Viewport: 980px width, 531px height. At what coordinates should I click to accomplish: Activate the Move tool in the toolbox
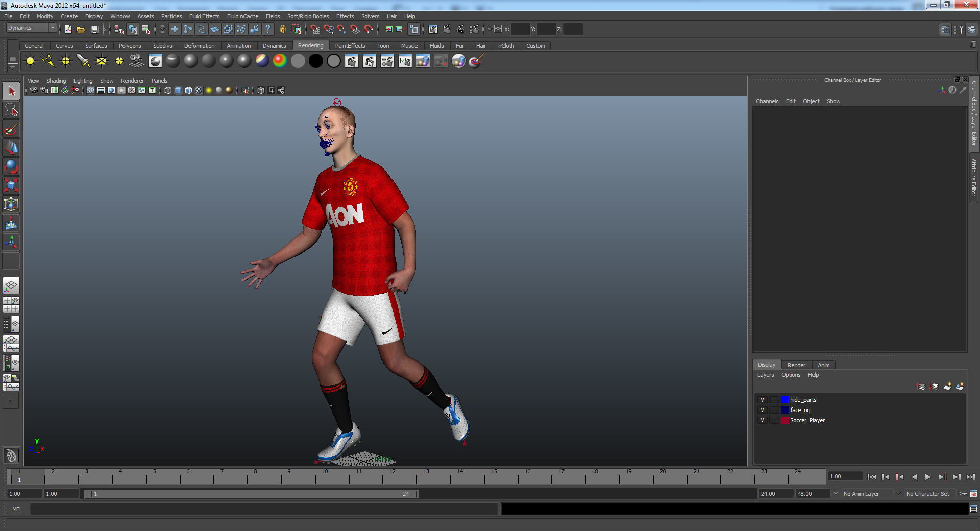[11, 148]
